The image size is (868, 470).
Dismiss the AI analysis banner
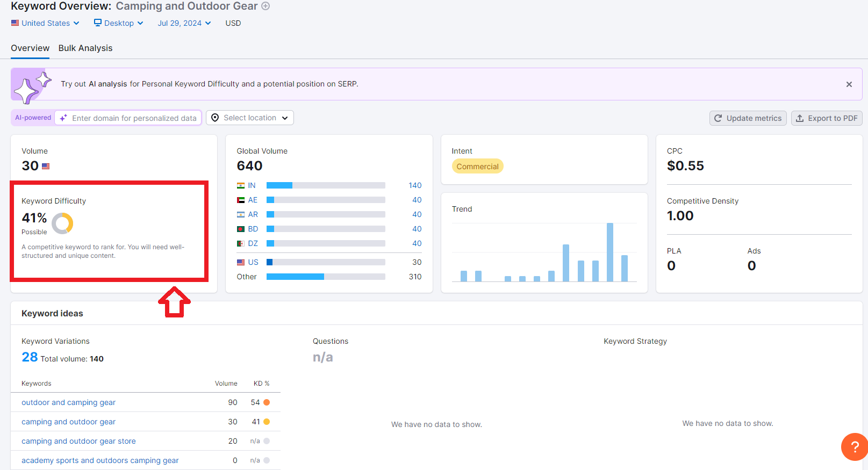tap(849, 84)
